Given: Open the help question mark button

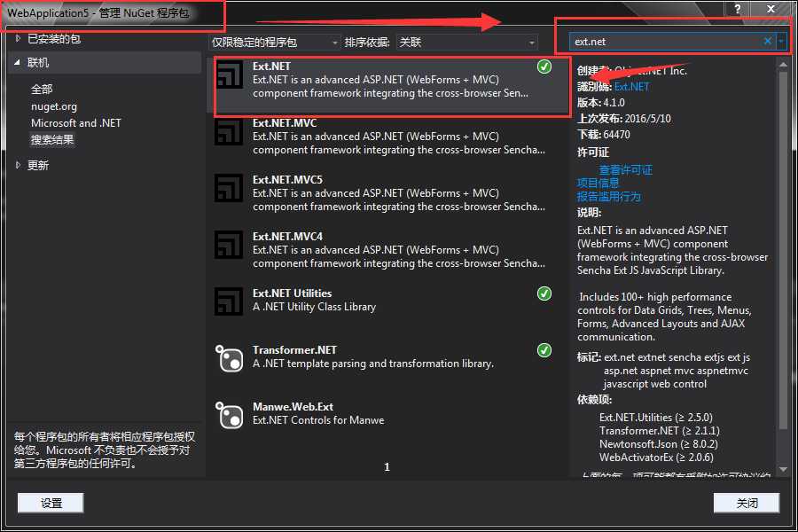Looking at the screenshot, I should [738, 9].
